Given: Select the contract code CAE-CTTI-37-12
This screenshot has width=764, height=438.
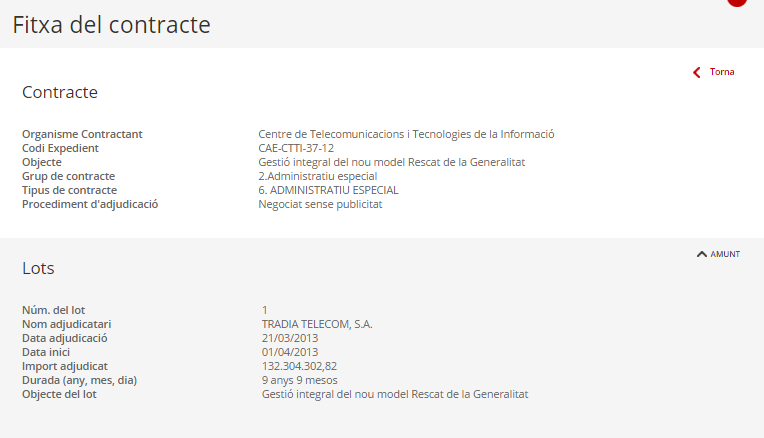Looking at the screenshot, I should tap(296, 148).
